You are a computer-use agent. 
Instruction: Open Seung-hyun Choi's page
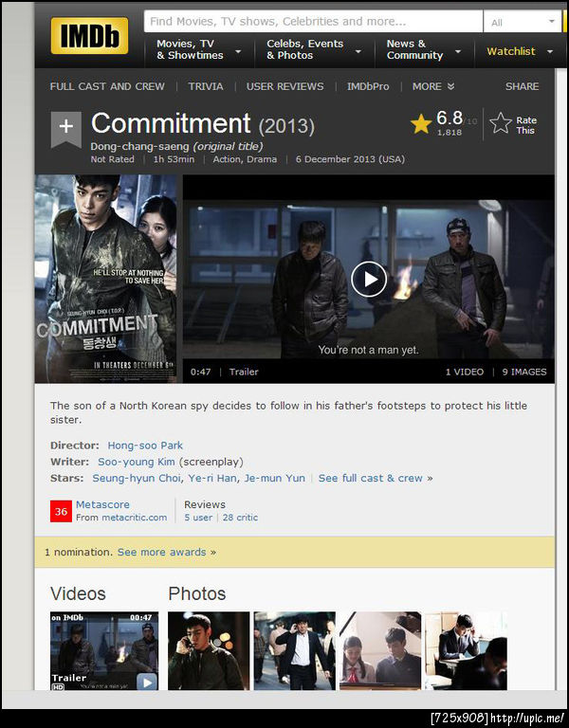tap(137, 478)
